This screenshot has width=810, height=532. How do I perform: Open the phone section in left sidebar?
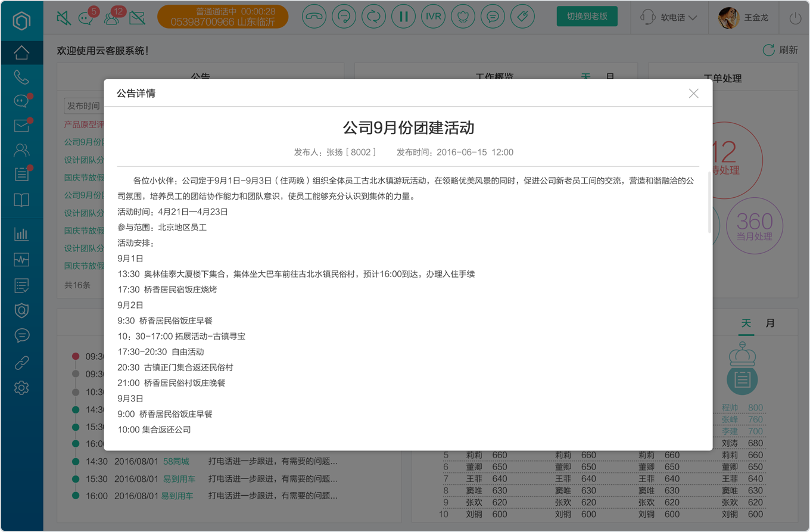click(21, 77)
